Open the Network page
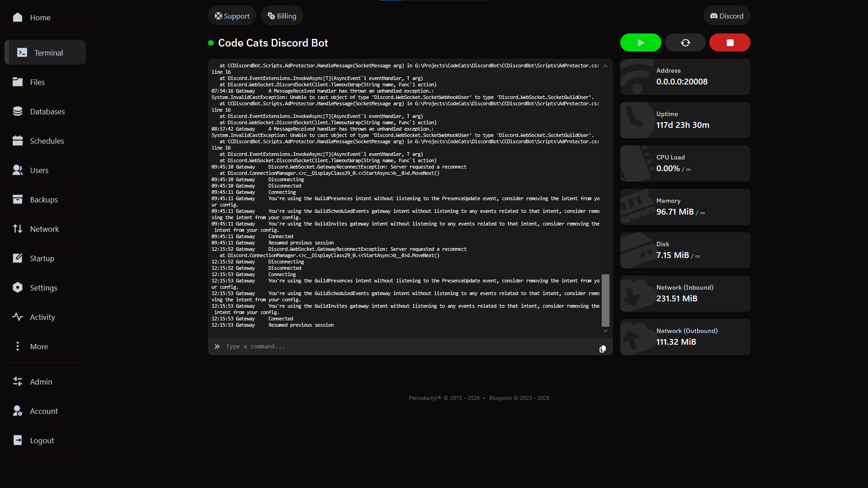 click(x=45, y=229)
